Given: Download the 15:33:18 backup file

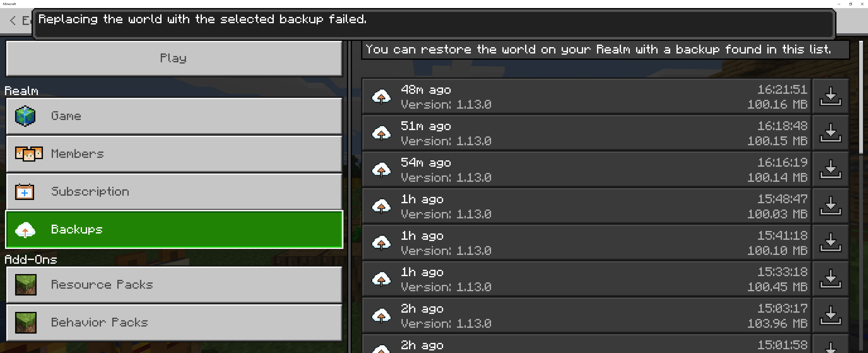Looking at the screenshot, I should [830, 279].
